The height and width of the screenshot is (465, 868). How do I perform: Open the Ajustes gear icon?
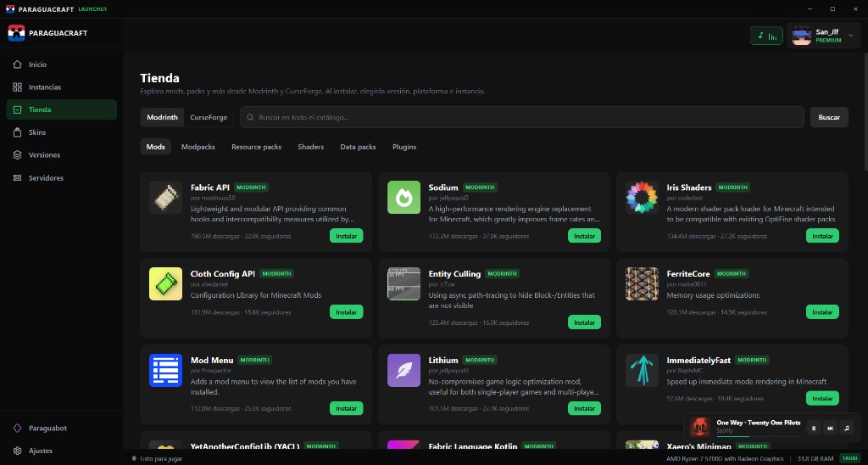17,451
